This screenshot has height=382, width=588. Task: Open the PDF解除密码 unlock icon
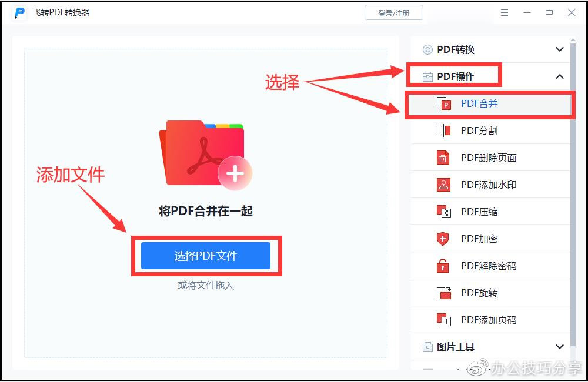[443, 266]
